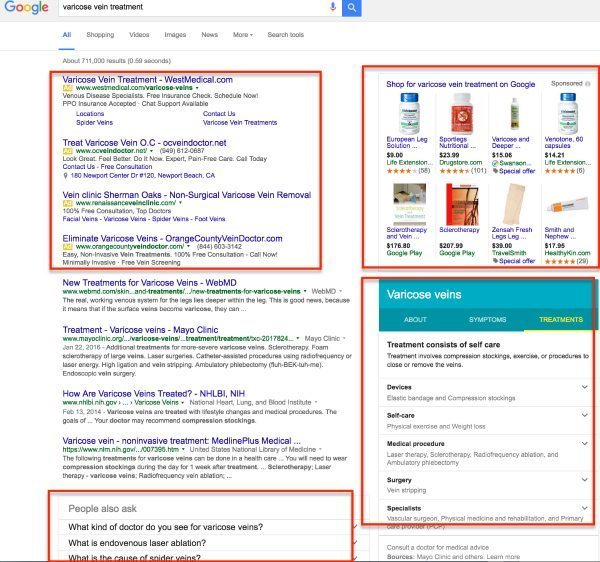The width and height of the screenshot is (600, 562).
Task: Switch to the Shopping tab
Action: tap(100, 35)
